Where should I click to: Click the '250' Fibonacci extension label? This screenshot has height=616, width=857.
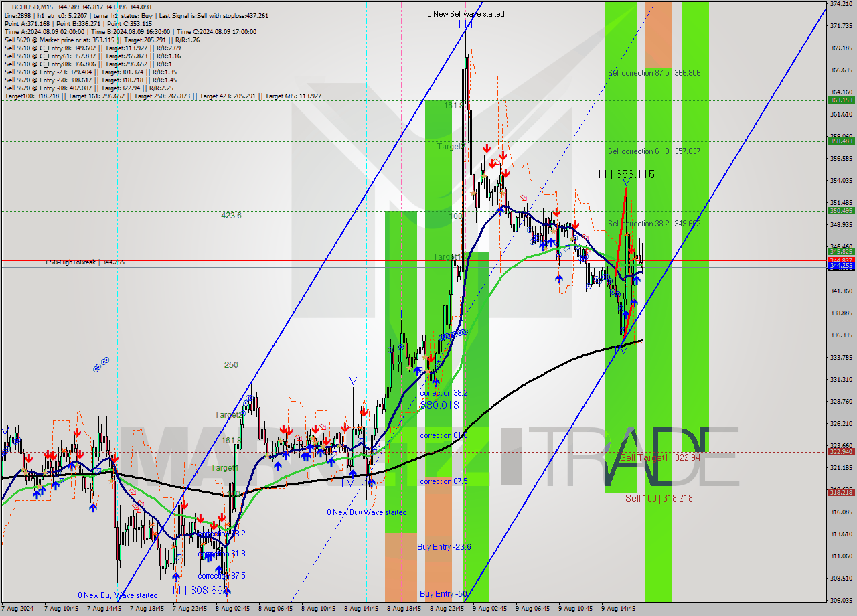pyautogui.click(x=231, y=365)
